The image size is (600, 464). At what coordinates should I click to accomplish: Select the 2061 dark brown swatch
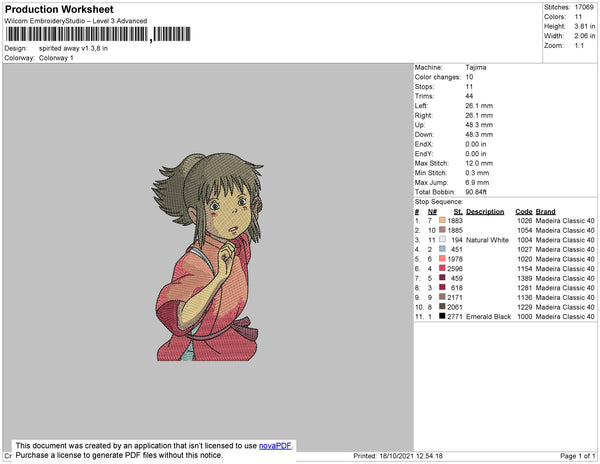[442, 306]
